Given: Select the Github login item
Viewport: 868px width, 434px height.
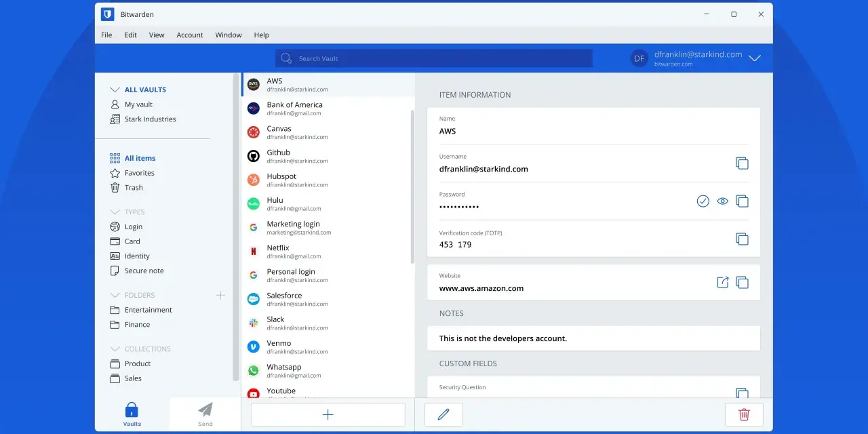Looking at the screenshot, I should (x=328, y=156).
